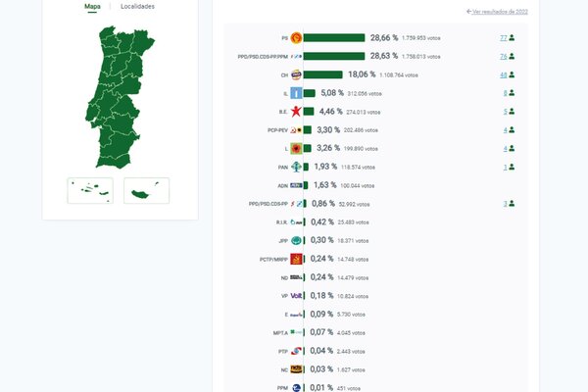Click the IL party blue logo

click(296, 93)
